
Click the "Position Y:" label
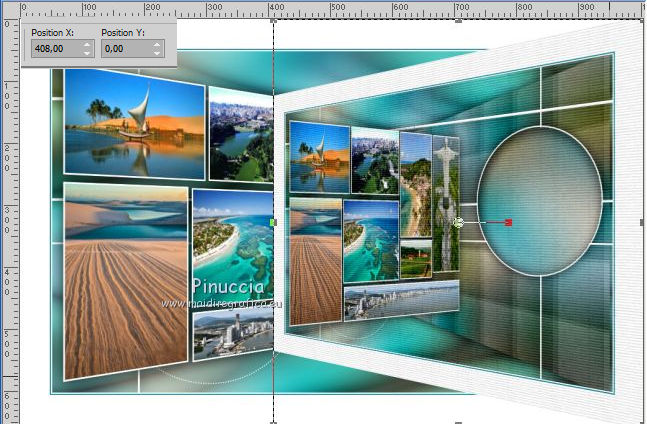pyautogui.click(x=123, y=33)
